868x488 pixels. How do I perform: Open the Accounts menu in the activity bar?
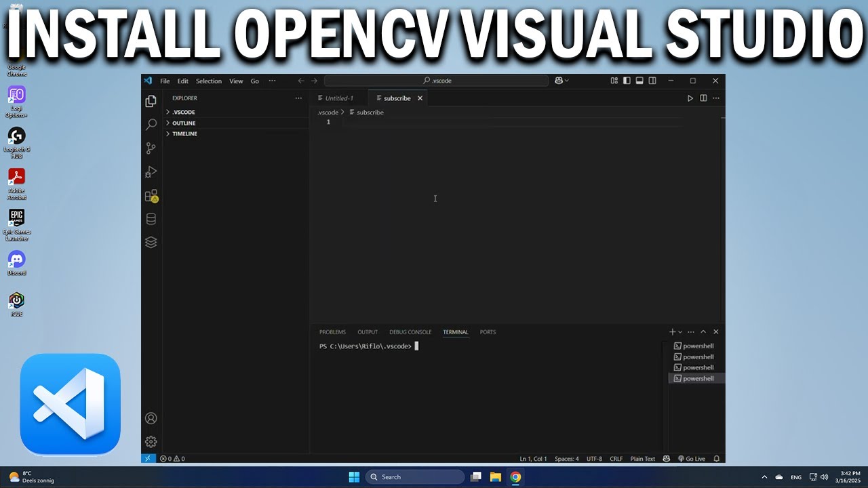pos(151,418)
